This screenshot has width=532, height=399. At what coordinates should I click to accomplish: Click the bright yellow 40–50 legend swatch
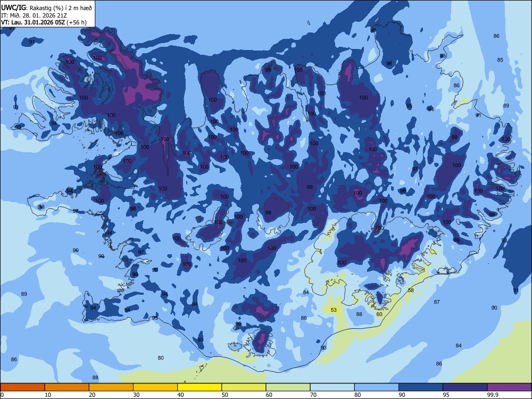pyautogui.click(x=199, y=387)
